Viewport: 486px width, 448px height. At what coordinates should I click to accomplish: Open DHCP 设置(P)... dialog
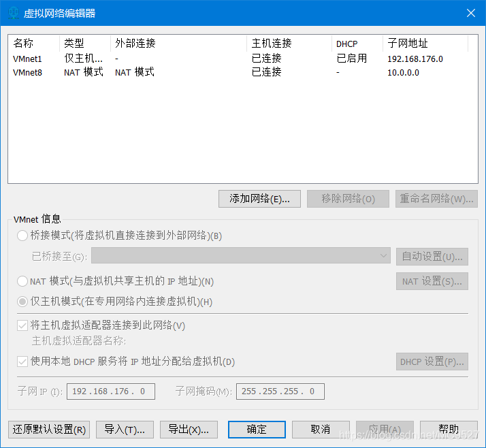coord(432,362)
